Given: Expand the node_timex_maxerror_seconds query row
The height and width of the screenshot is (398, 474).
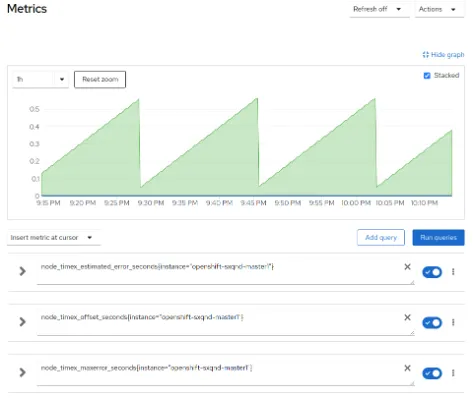Looking at the screenshot, I should 22,372.
